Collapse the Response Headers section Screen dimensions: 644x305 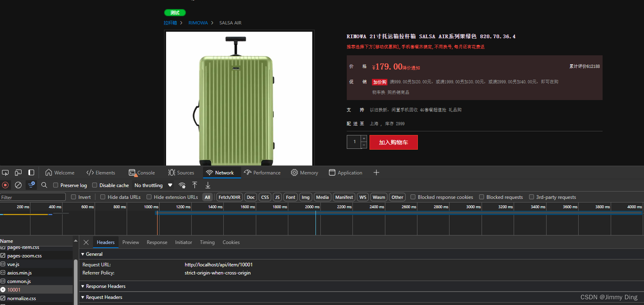83,286
